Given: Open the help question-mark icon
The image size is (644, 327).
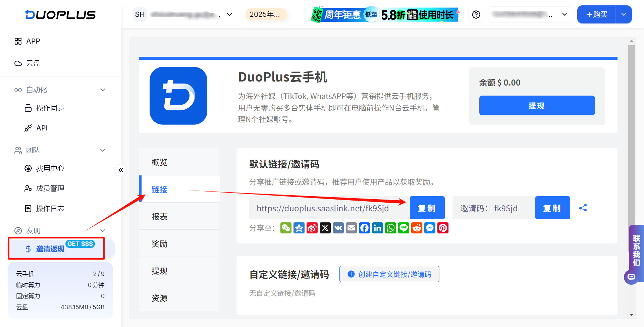Looking at the screenshot, I should 476,14.
